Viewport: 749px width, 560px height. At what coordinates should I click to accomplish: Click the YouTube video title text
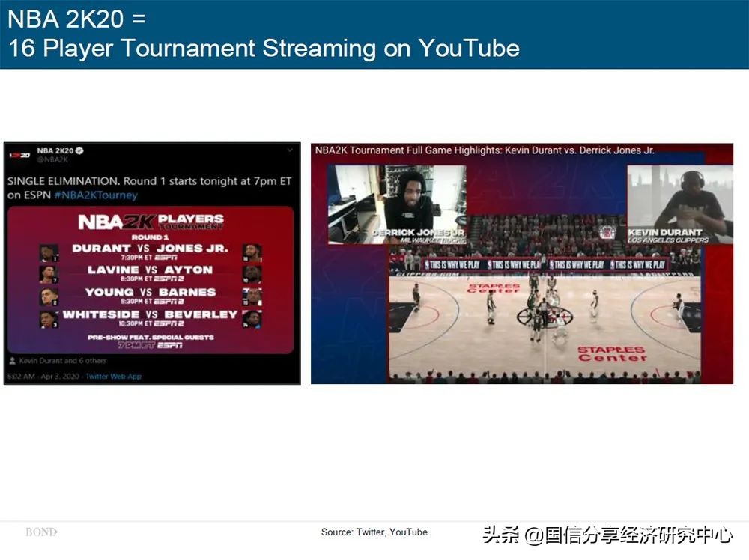tap(485, 150)
